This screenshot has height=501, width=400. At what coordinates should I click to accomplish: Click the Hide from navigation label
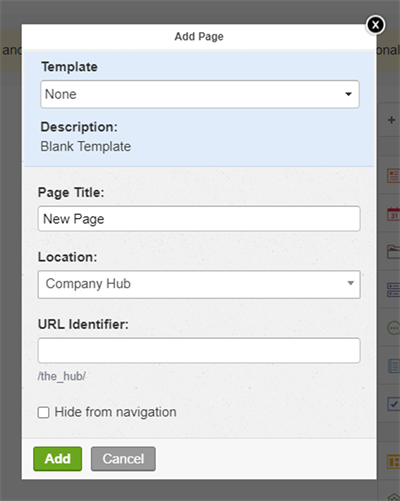[115, 412]
